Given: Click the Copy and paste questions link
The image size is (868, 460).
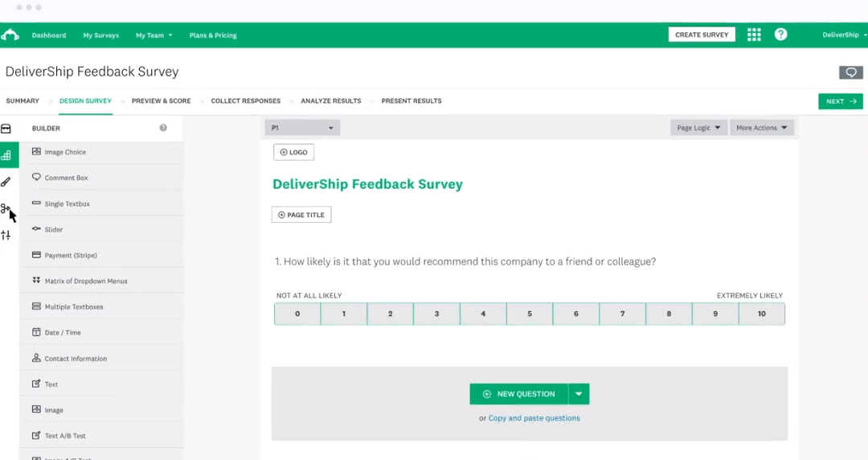Looking at the screenshot, I should pyautogui.click(x=534, y=418).
